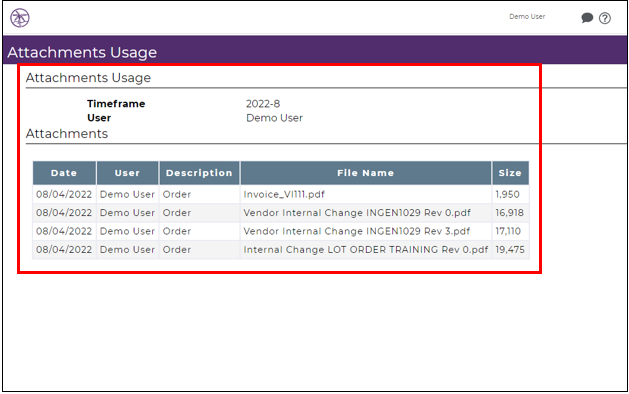Click the Demo User value beside User label

click(x=274, y=118)
